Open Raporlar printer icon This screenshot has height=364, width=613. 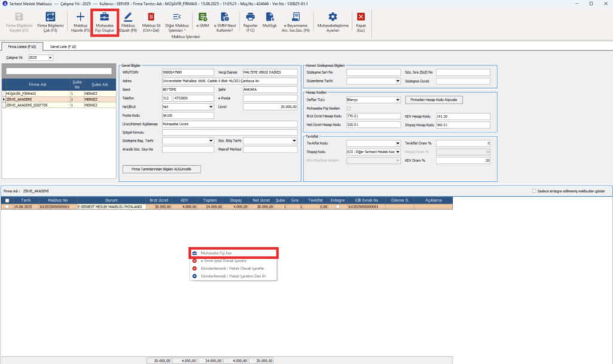tap(250, 17)
